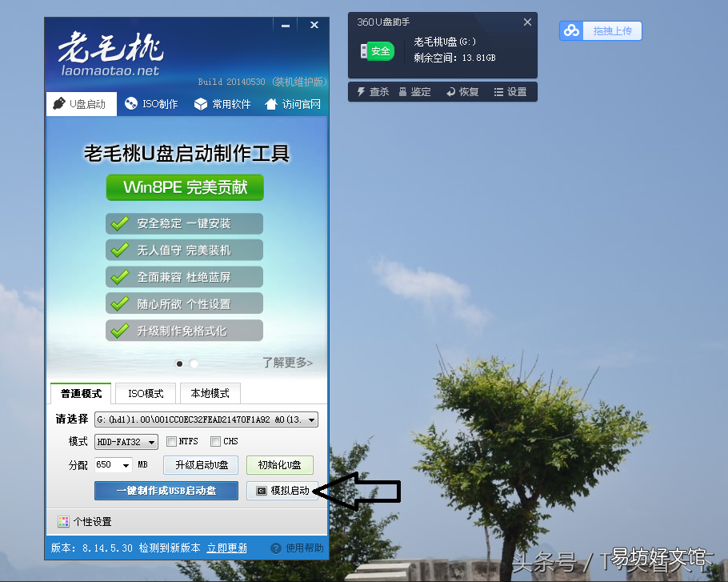
Task: Click the Win8PE 完美贡献 banner
Action: (x=185, y=187)
